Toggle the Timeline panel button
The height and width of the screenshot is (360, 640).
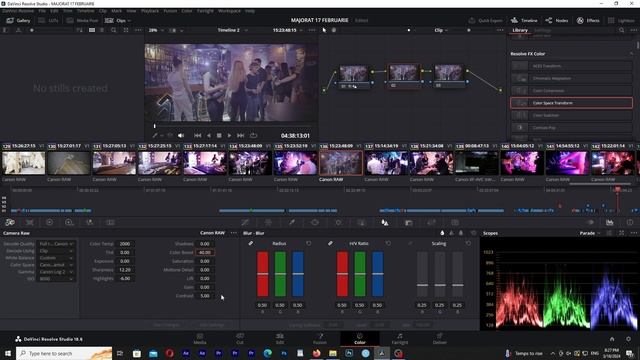[524, 20]
